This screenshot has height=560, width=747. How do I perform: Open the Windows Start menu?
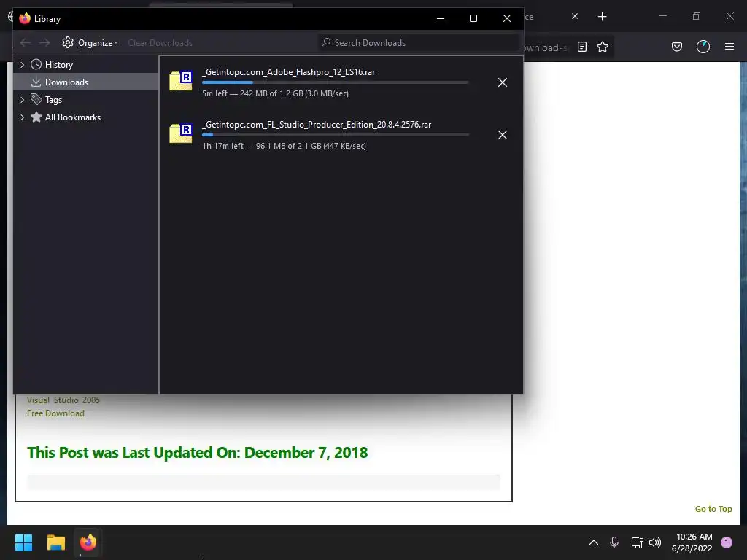click(x=23, y=542)
